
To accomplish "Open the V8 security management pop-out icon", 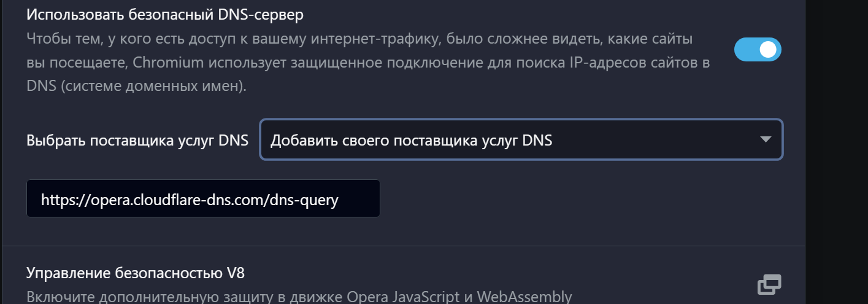I will [x=769, y=284].
